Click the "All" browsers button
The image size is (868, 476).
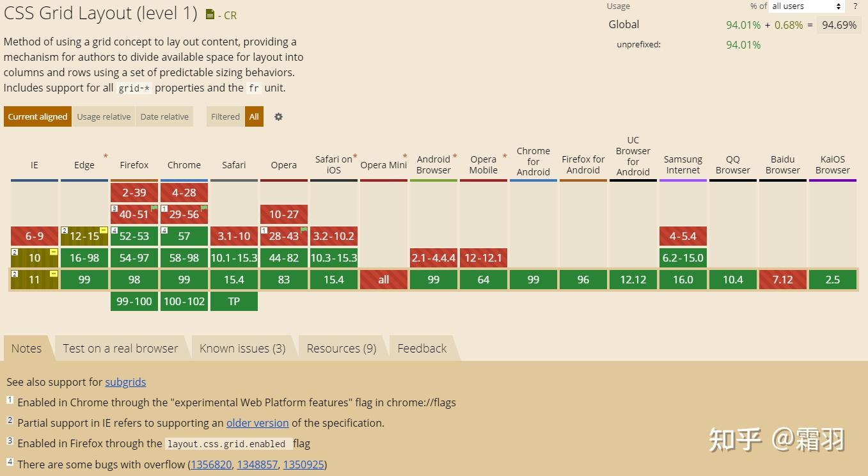254,116
